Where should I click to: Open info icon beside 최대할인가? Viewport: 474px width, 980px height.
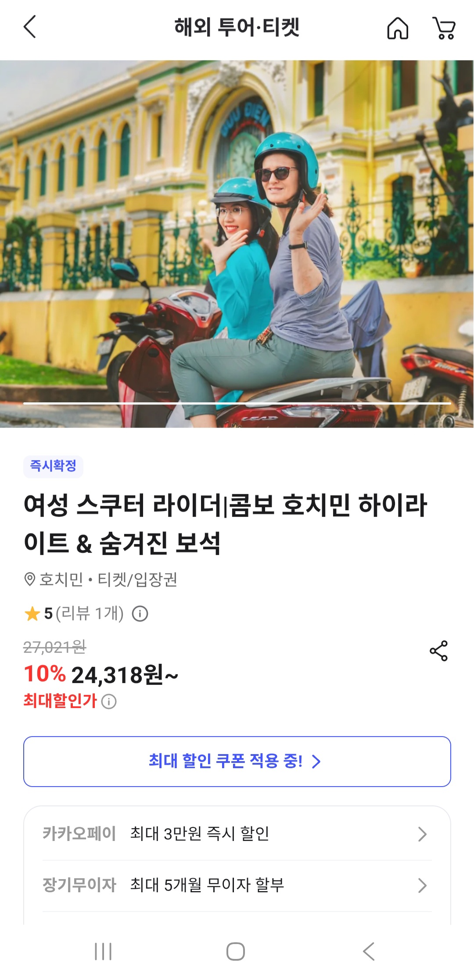click(109, 701)
